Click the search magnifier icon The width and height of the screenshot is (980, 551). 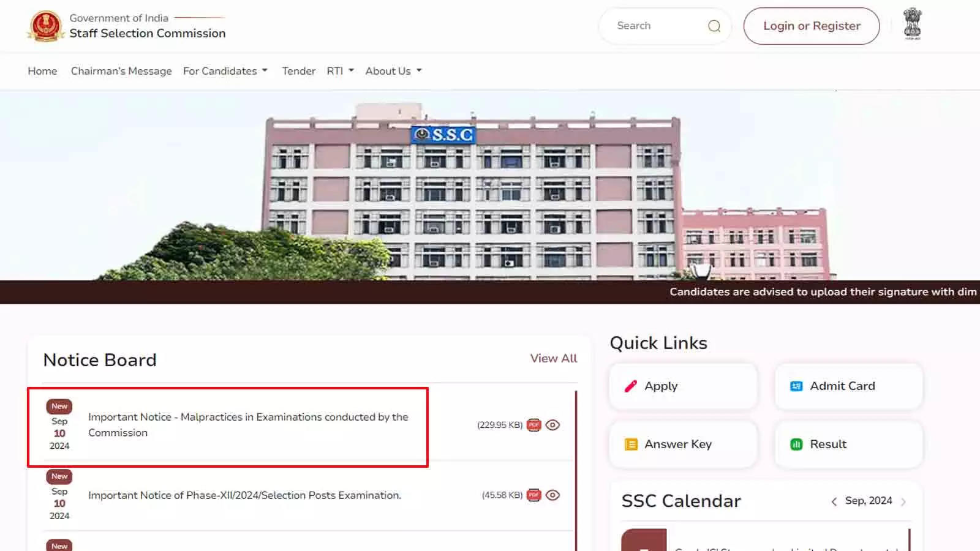pos(714,26)
